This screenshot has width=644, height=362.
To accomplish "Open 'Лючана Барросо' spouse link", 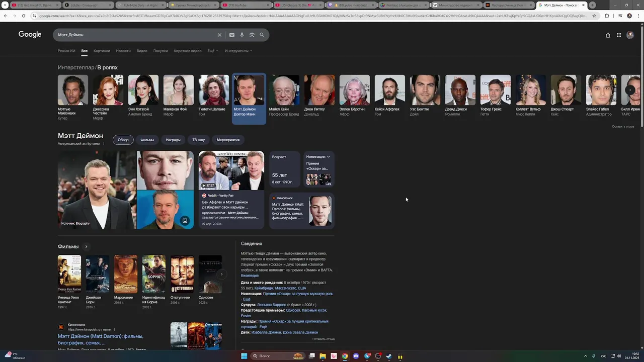I will 272,305.
